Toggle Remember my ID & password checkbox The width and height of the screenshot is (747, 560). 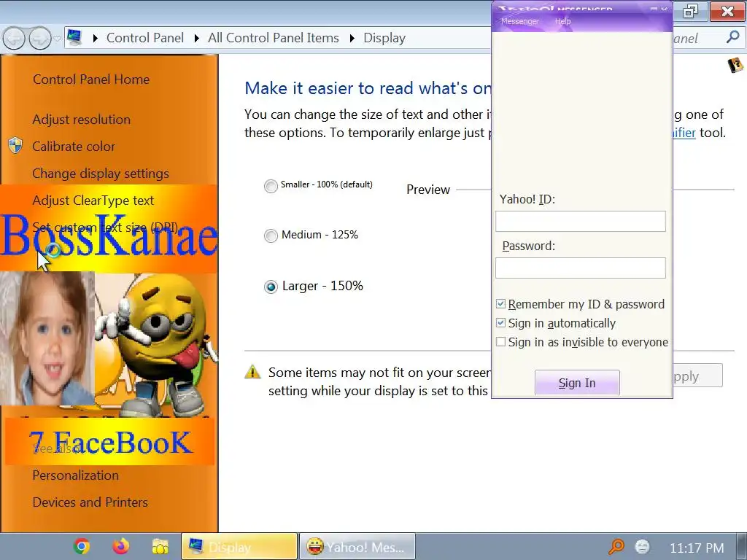point(500,304)
